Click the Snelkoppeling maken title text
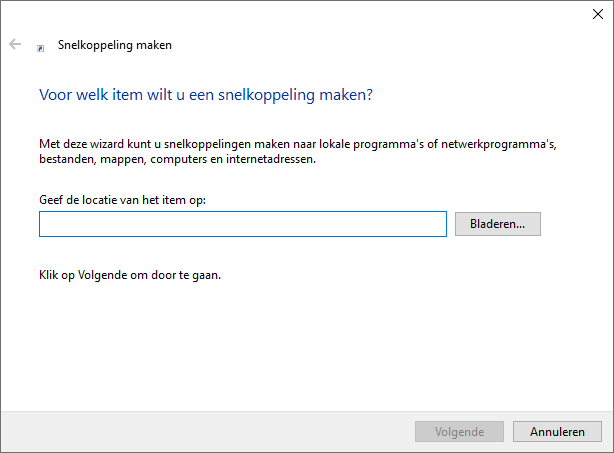The height and width of the screenshot is (453, 614). [x=115, y=45]
